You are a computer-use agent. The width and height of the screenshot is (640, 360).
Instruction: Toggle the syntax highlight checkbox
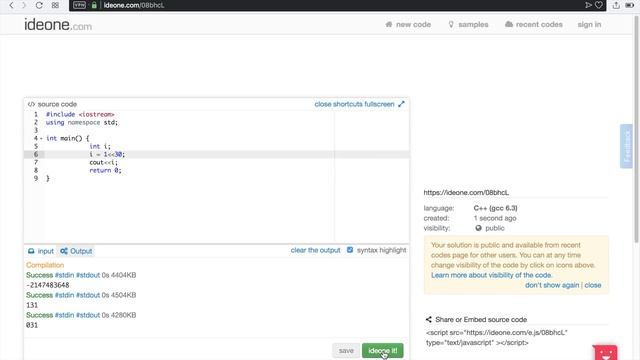[x=350, y=250]
